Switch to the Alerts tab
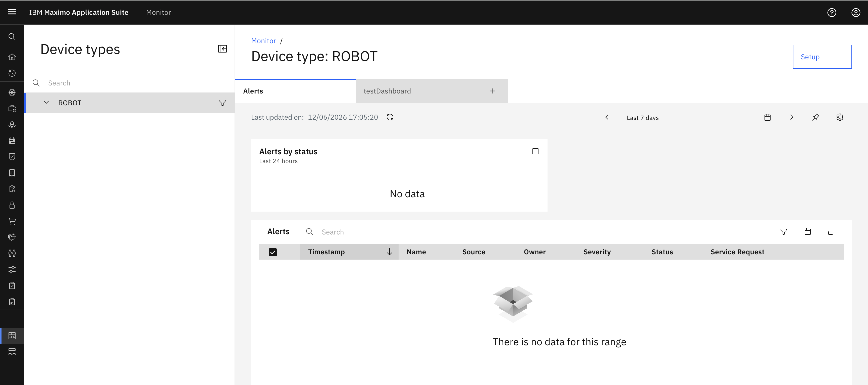Image resolution: width=868 pixels, height=385 pixels. pos(295,91)
